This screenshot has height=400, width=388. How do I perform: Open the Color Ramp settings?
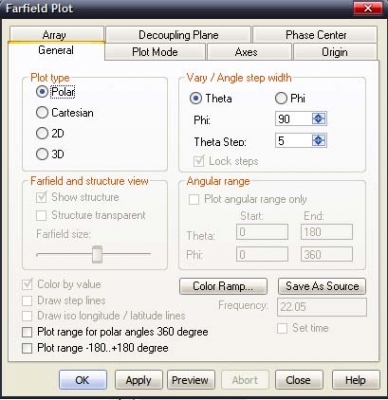tap(223, 286)
